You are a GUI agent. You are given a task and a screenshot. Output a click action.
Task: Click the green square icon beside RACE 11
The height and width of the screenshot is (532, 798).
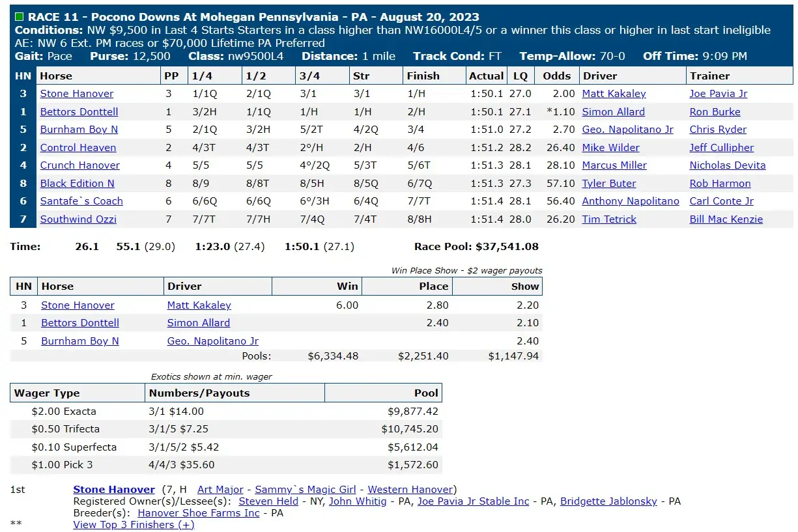pyautogui.click(x=19, y=17)
